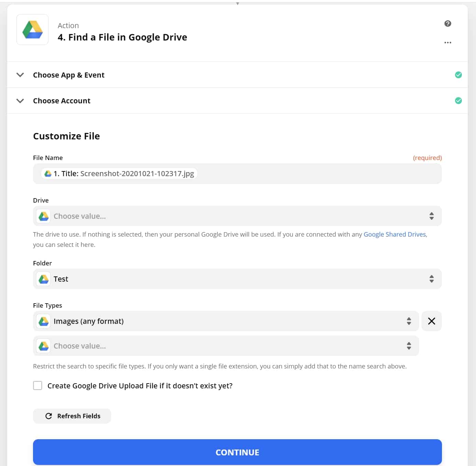Image resolution: width=476 pixels, height=466 pixels.
Task: Click the Google Drive app logo
Action: [33, 30]
